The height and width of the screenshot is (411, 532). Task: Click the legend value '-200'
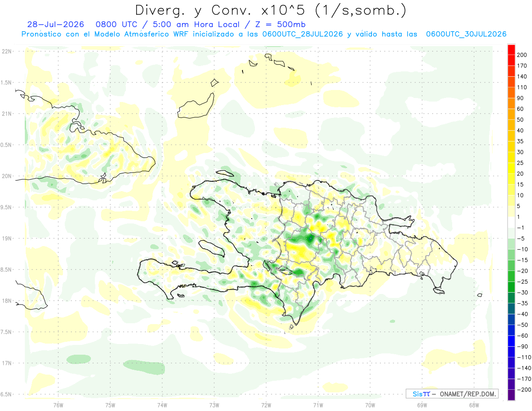pyautogui.click(x=525, y=390)
